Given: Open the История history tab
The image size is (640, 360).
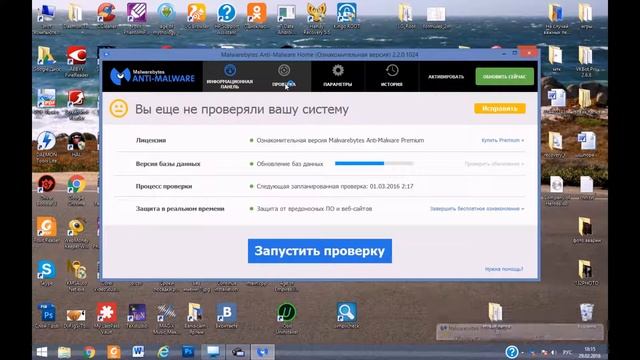Looking at the screenshot, I should click(392, 76).
